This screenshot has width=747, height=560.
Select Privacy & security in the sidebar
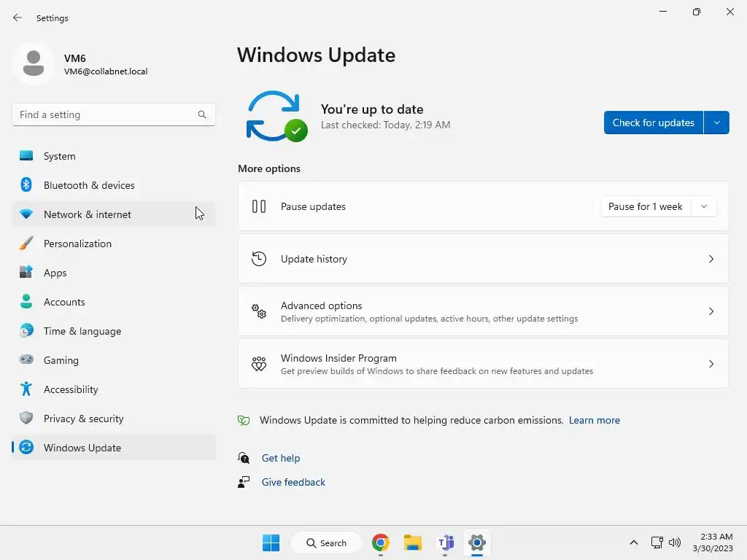tap(114, 419)
